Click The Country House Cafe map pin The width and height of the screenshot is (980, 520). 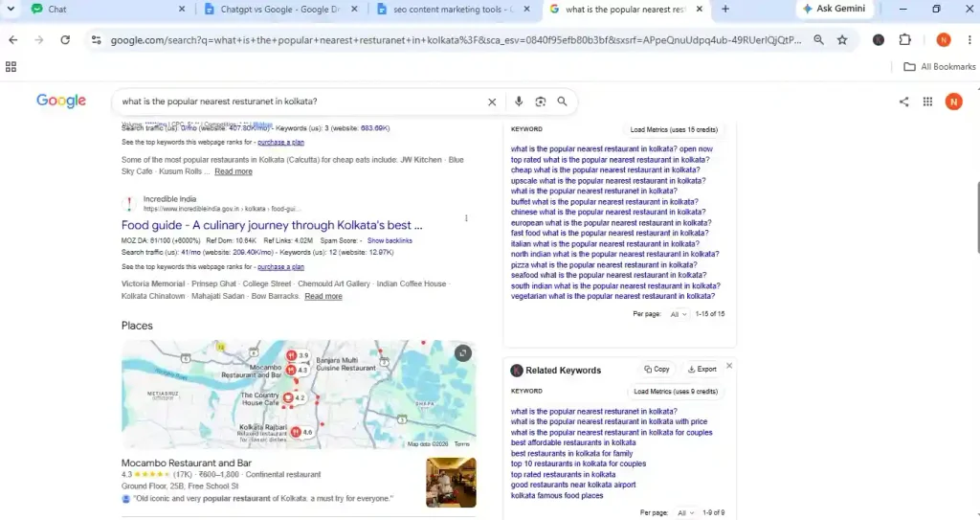(288, 397)
